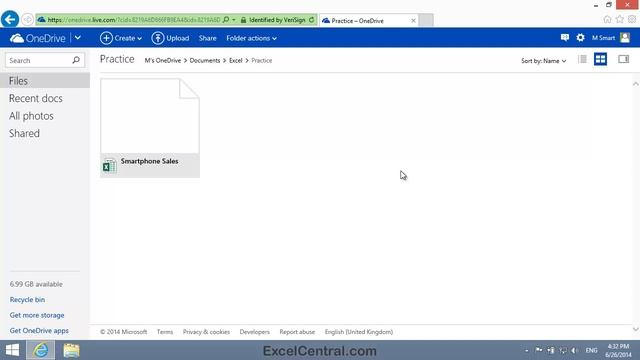Screen dimensions: 640x360
Task: Open the Recycle bin link
Action: [x=27, y=300]
